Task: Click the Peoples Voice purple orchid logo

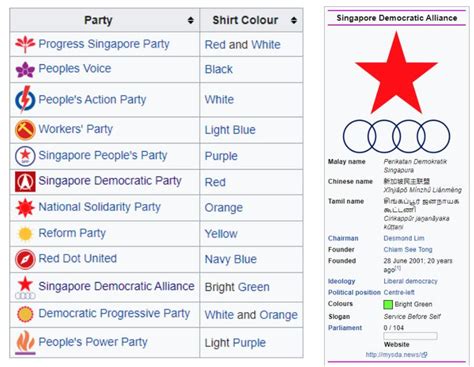Action: tap(25, 69)
